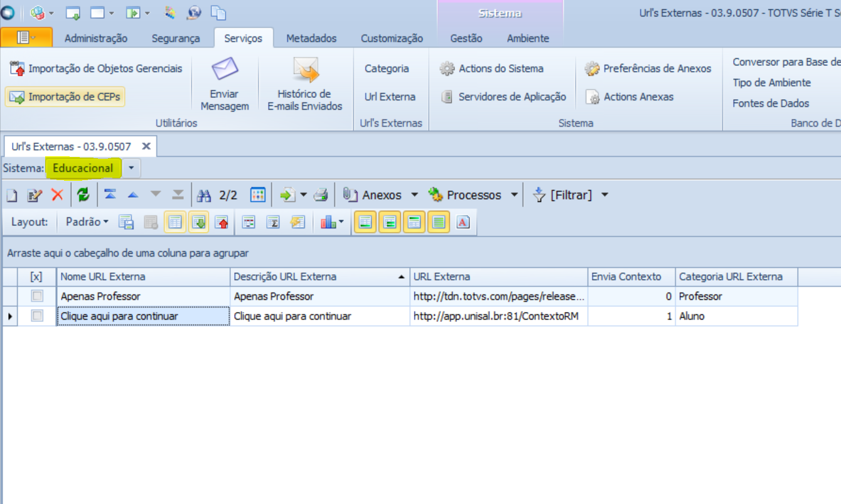This screenshot has height=504, width=841.
Task: Select the http://app.unisal.br:81/ContextoRM cell
Action: (498, 316)
